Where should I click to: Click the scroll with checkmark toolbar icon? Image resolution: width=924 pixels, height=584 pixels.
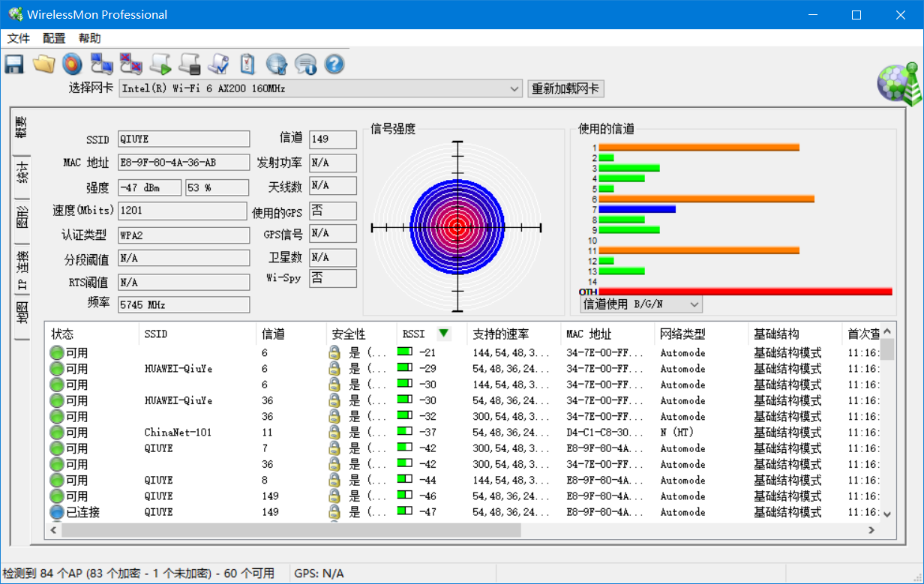point(217,64)
